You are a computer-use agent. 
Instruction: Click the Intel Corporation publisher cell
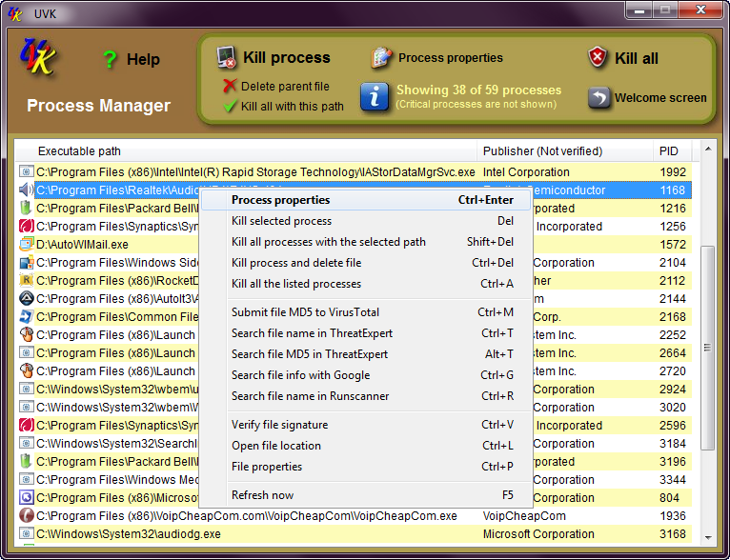526,172
